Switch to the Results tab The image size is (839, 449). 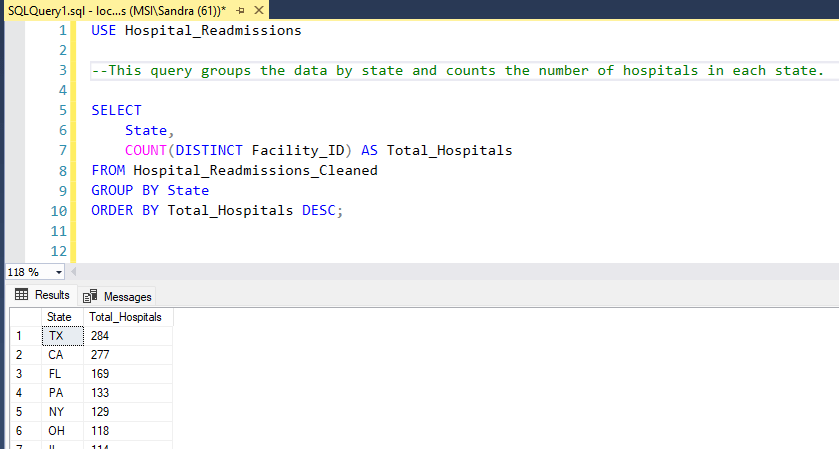pyautogui.click(x=42, y=295)
